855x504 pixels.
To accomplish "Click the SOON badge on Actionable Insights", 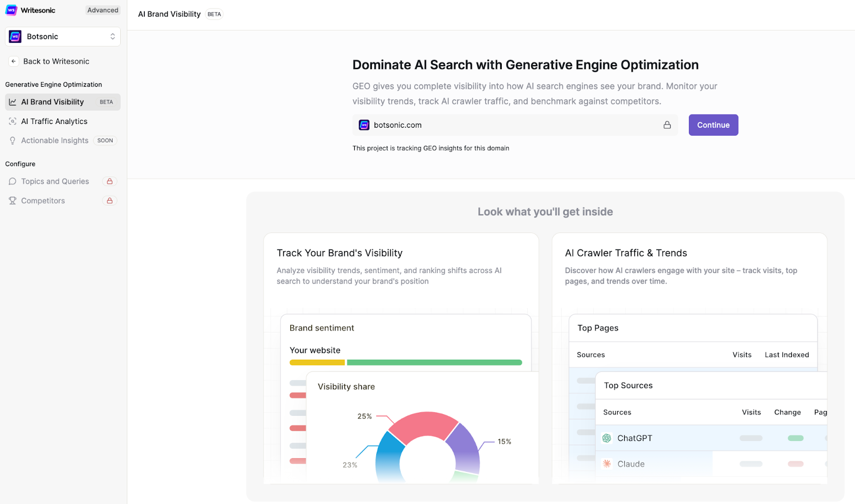I will [105, 141].
